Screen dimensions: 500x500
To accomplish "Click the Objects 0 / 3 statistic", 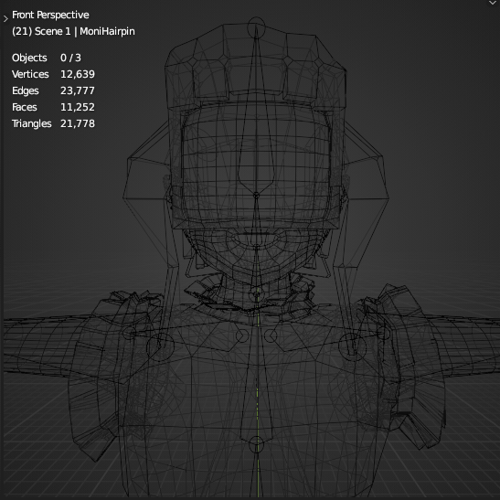I will 46,58.
